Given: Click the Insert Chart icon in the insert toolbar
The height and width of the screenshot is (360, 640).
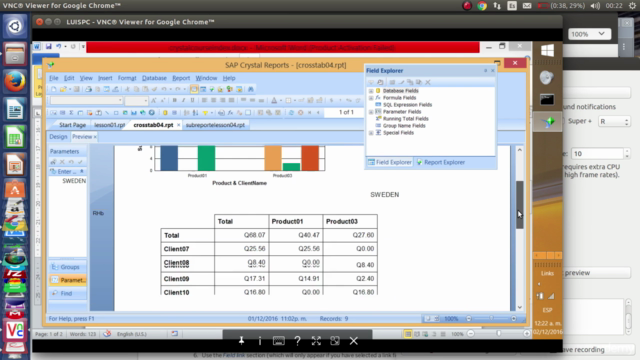Looking at the screenshot, I should coord(134,113).
